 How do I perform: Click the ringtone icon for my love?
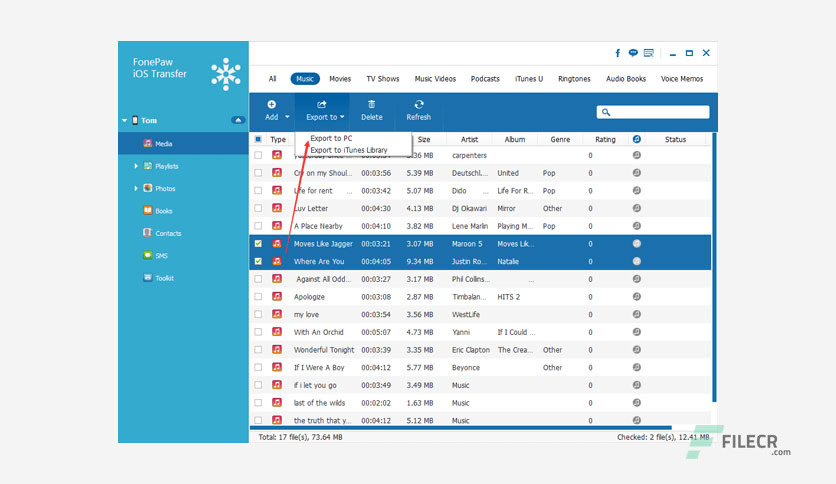[637, 314]
